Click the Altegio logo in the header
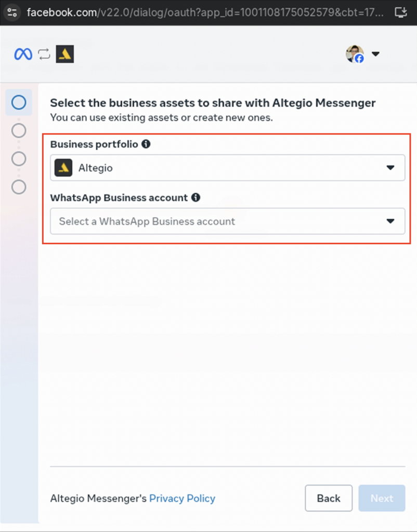This screenshot has height=532, width=417. click(x=64, y=54)
